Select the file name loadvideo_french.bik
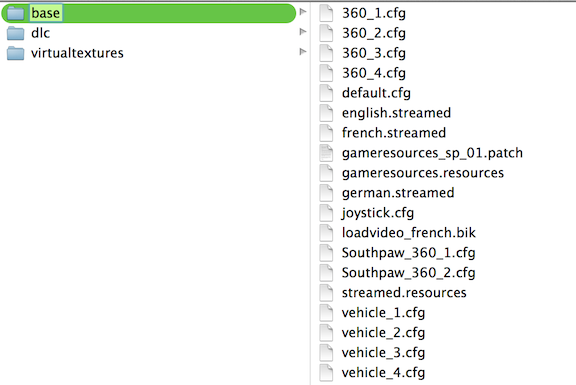This screenshot has width=576, height=385. coord(409,233)
